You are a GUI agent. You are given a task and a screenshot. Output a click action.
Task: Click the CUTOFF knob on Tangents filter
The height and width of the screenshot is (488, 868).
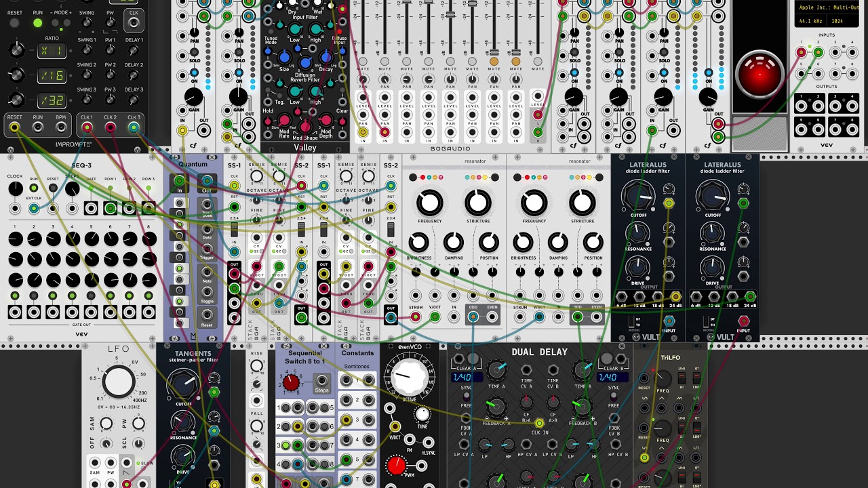[184, 385]
